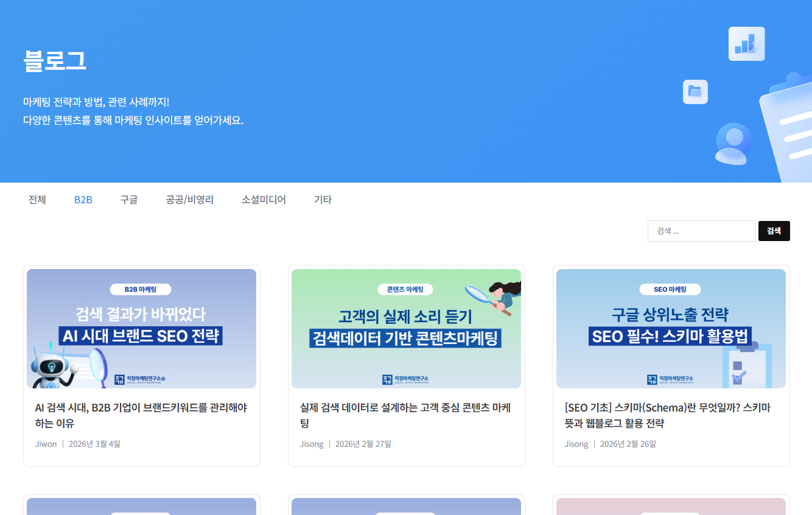Open the 기타 category tab
This screenshot has height=515, width=812.
click(323, 200)
